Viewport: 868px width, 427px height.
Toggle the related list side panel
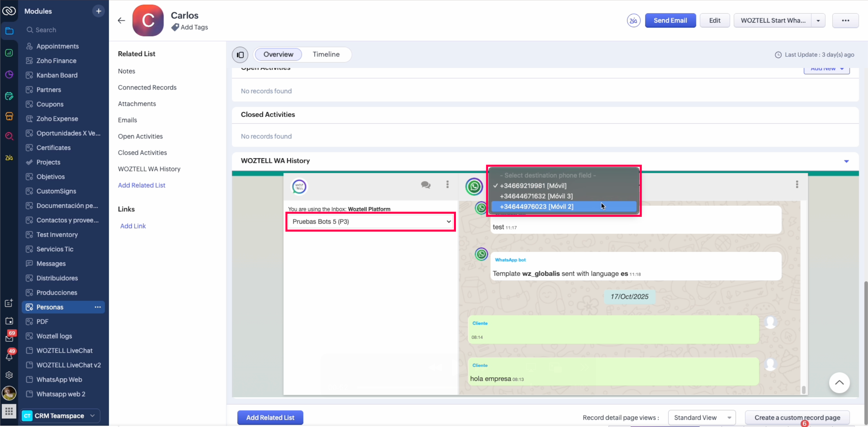(x=240, y=55)
